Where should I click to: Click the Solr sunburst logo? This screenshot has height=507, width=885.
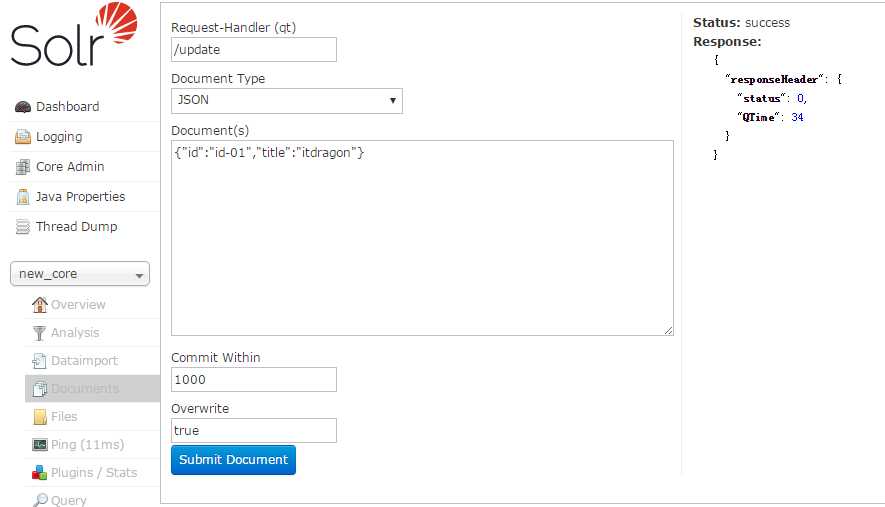[116, 23]
